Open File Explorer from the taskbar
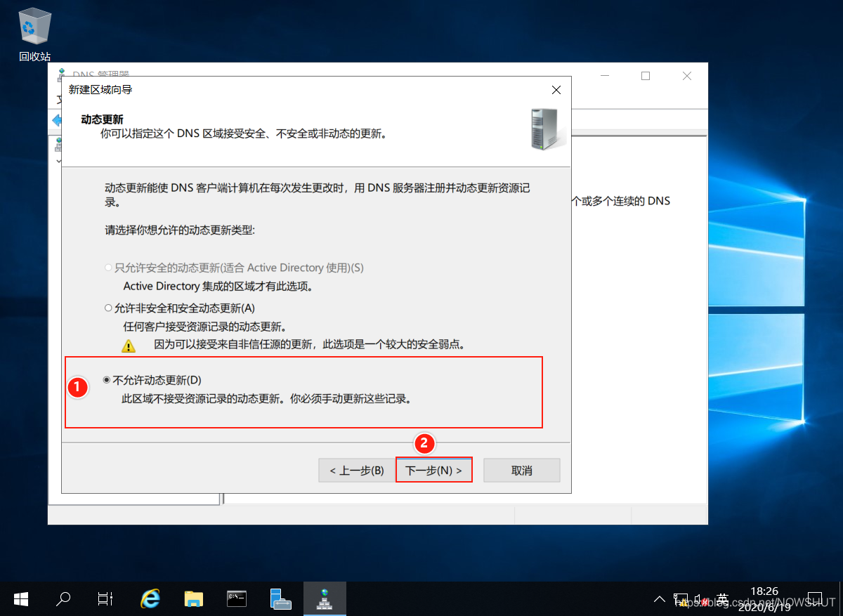The height and width of the screenshot is (616, 843). [193, 598]
